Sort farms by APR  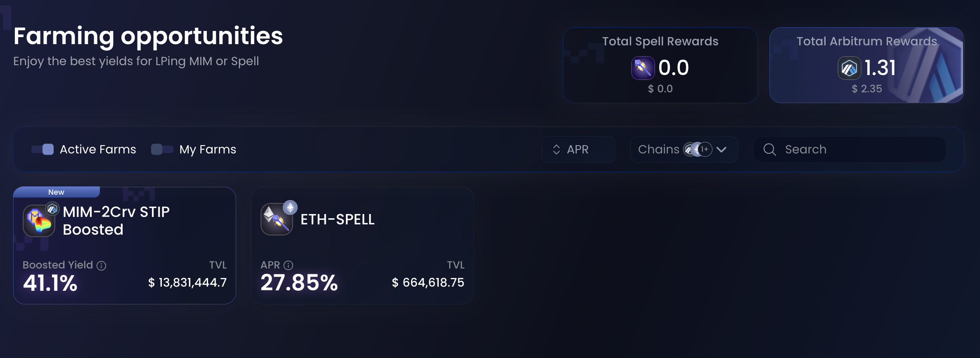coord(578,149)
